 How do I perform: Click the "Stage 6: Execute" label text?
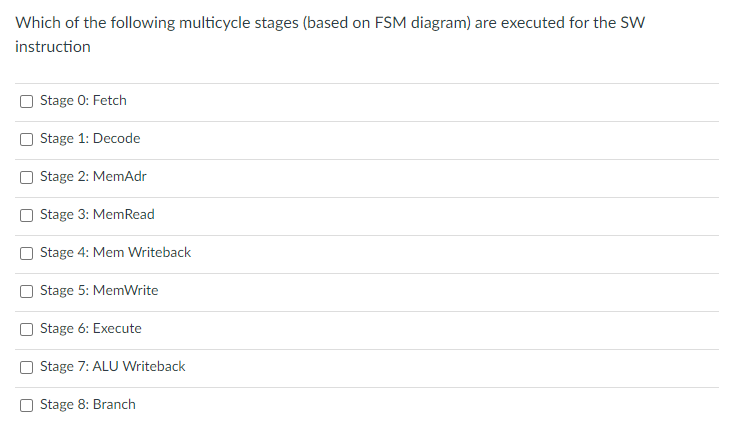[91, 329]
